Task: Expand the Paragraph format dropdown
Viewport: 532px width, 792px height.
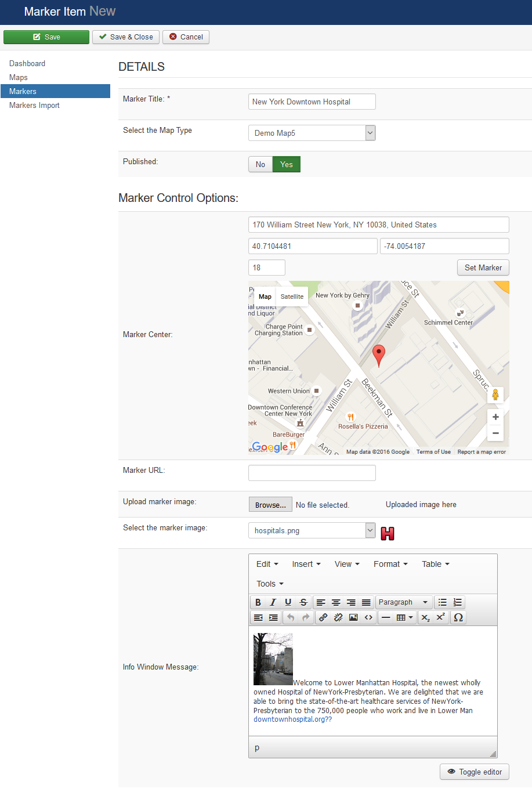Action: [403, 602]
